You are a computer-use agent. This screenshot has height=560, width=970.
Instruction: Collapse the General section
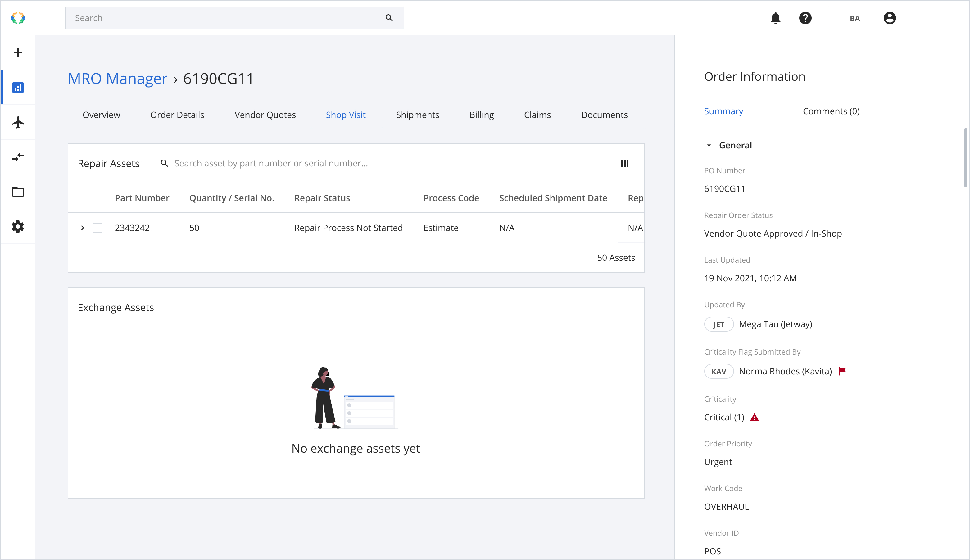point(709,145)
